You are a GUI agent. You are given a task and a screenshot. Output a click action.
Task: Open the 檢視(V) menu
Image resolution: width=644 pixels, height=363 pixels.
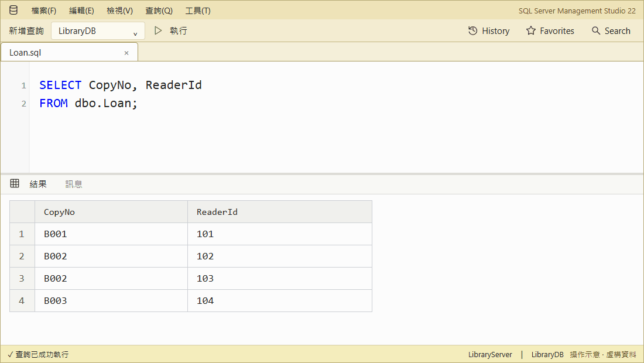120,11
